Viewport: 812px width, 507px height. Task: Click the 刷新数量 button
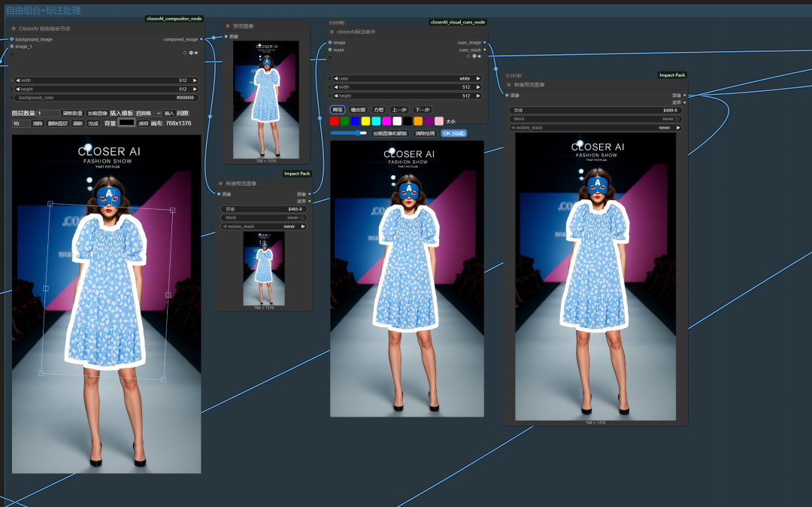point(73,113)
